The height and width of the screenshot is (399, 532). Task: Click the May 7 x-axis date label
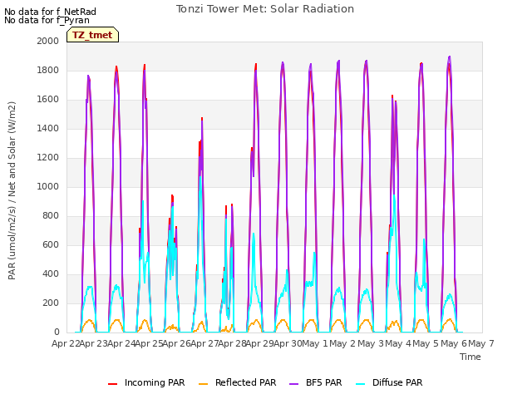tap(480, 343)
